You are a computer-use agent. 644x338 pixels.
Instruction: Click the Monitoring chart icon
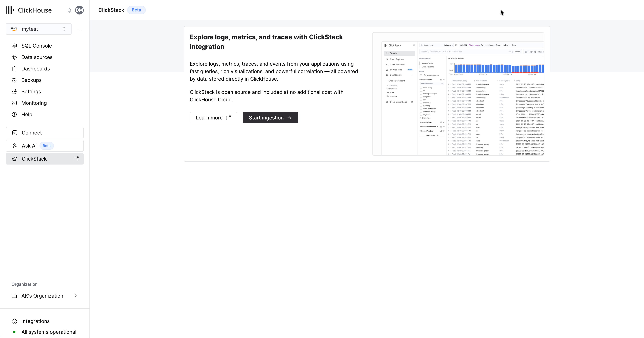tap(14, 103)
